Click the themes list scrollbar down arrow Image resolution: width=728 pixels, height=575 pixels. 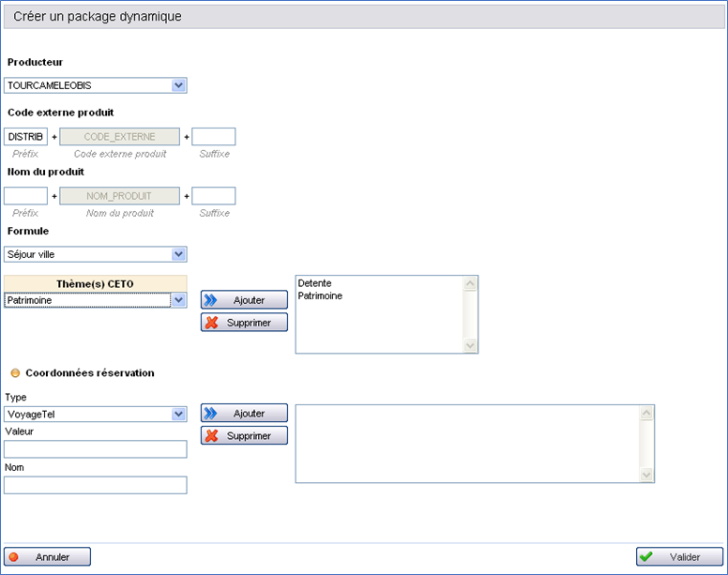coord(471,345)
